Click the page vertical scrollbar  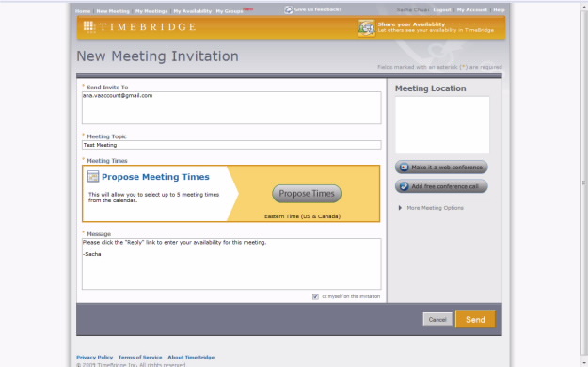(x=583, y=183)
